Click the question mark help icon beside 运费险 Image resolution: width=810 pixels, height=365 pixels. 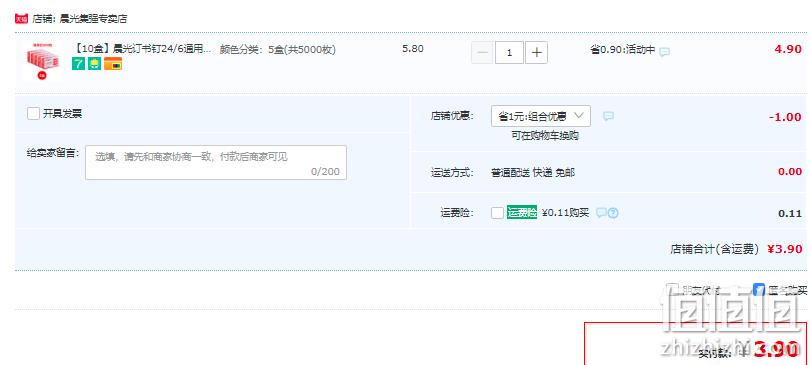point(613,213)
